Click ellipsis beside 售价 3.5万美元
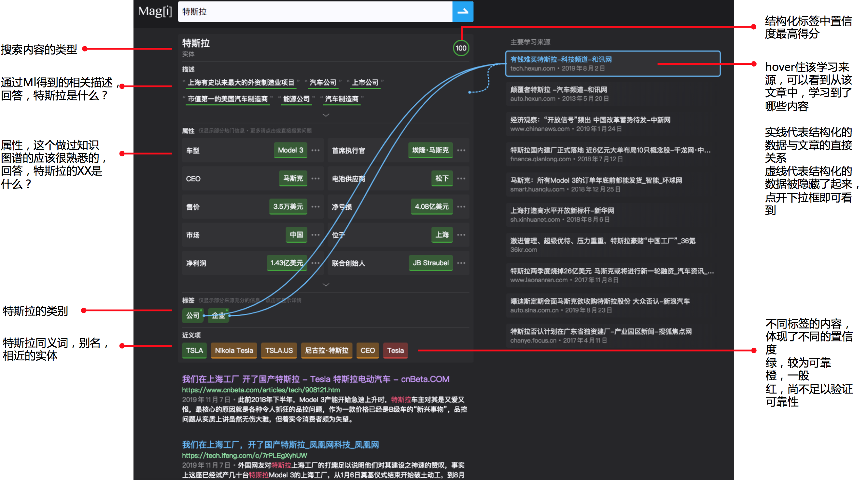Screen dimensions: 868x480 click(315, 206)
